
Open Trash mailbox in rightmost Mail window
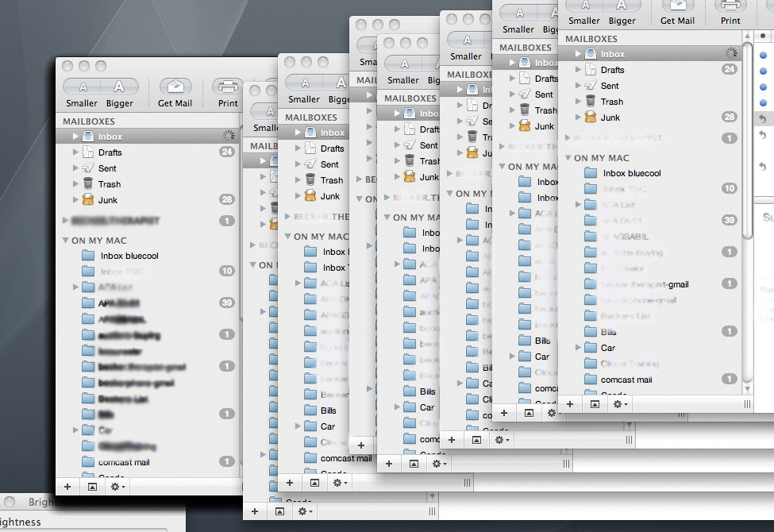coord(611,102)
